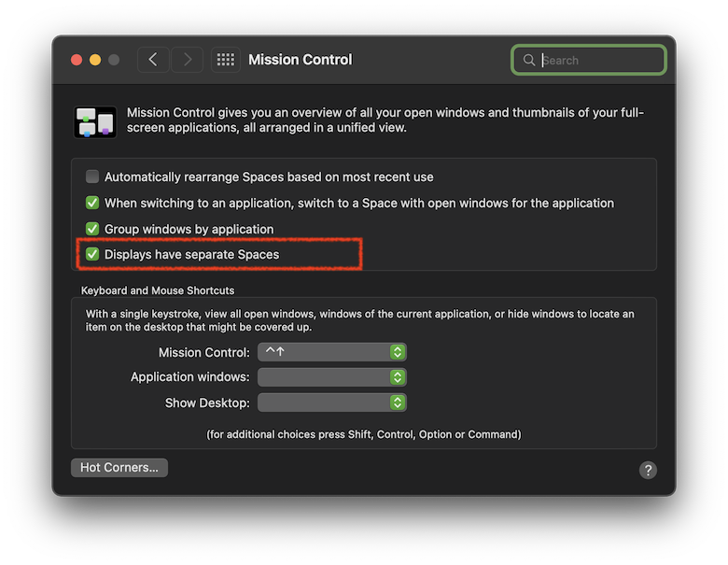Enable Automatically rearrange Spaces checkbox
This screenshot has width=728, height=565.
tap(92, 177)
